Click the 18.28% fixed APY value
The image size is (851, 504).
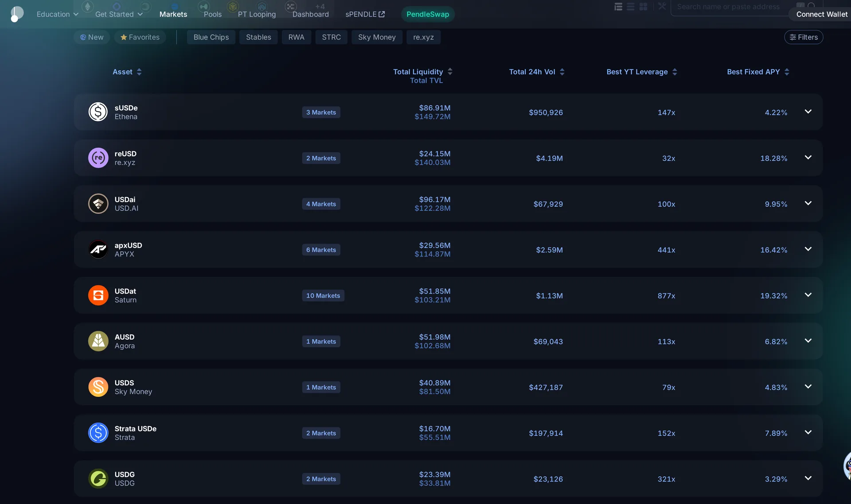[x=774, y=158]
